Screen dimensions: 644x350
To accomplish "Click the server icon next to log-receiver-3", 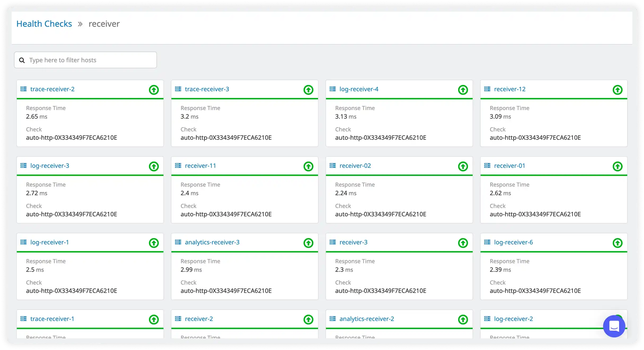I will (24, 165).
